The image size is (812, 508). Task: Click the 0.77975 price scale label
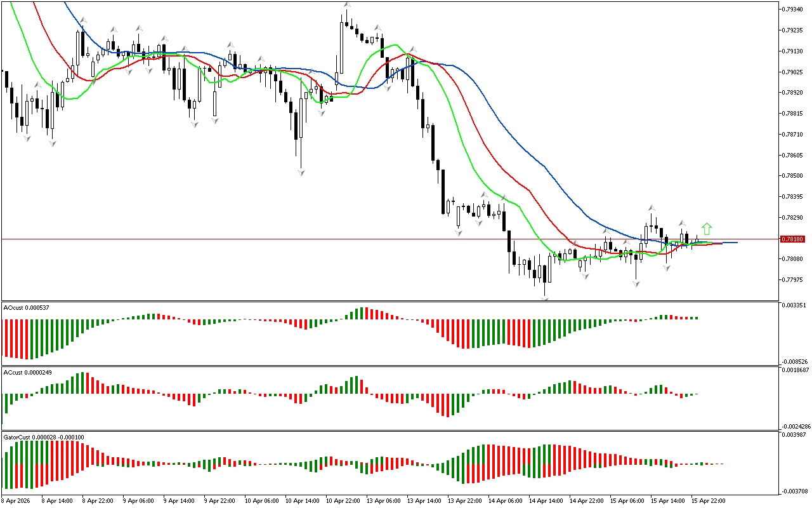coord(793,280)
